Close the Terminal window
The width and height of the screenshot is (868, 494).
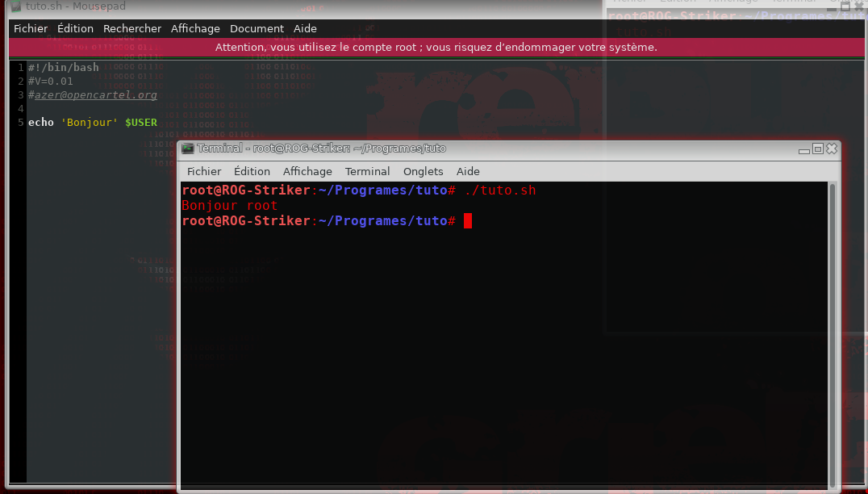832,149
